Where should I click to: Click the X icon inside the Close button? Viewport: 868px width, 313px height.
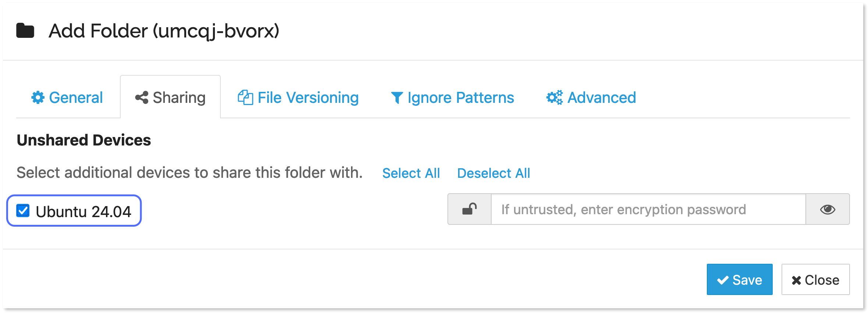tap(795, 280)
